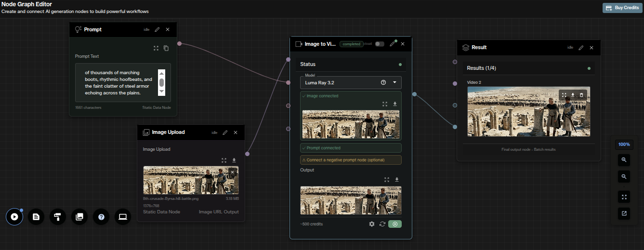
Task: Click the Results (1/4) header
Action: click(528, 68)
